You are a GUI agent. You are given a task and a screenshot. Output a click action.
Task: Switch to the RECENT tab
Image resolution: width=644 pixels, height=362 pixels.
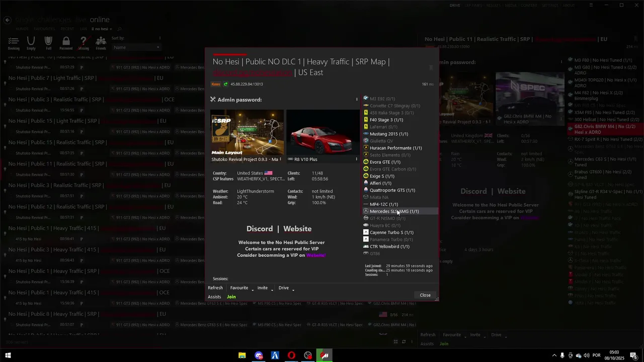(67, 29)
